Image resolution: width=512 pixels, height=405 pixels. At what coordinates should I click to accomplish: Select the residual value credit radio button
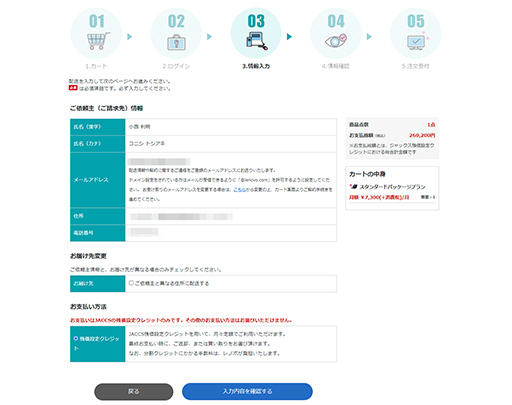click(x=76, y=338)
